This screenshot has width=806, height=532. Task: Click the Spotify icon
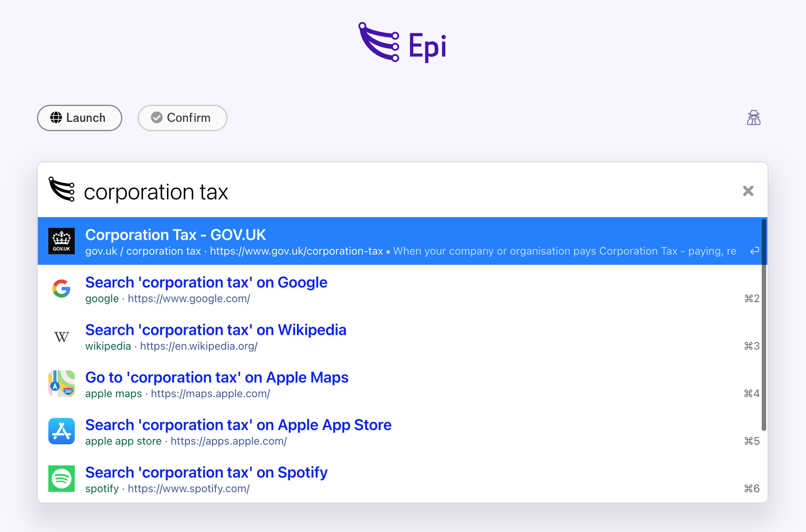point(61,478)
